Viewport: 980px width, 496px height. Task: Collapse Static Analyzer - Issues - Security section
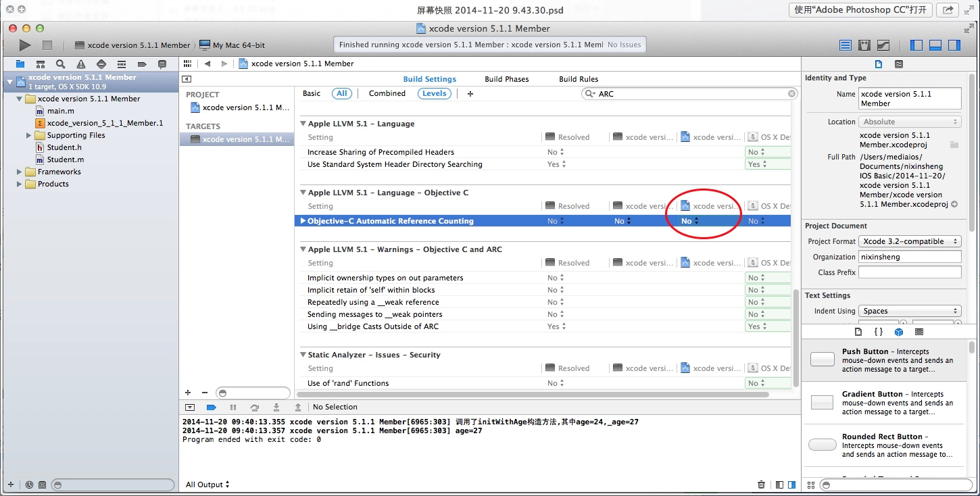tap(303, 355)
